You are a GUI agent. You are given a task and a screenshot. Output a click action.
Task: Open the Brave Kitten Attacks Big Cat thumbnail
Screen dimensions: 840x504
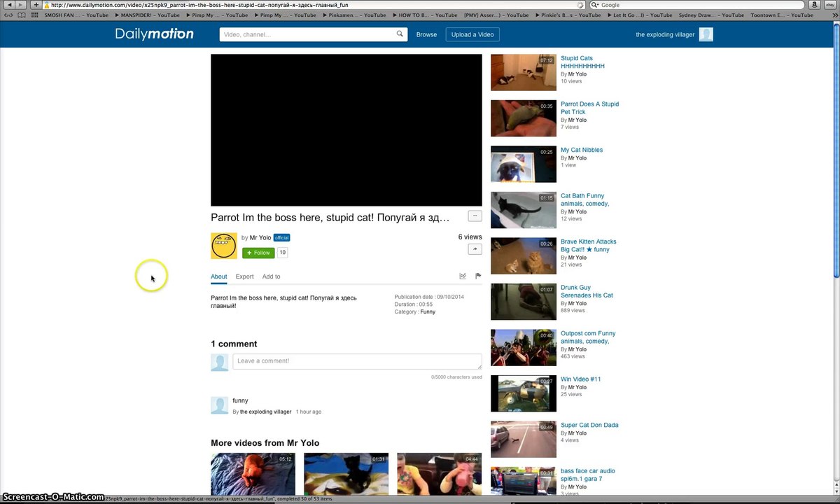pos(524,255)
